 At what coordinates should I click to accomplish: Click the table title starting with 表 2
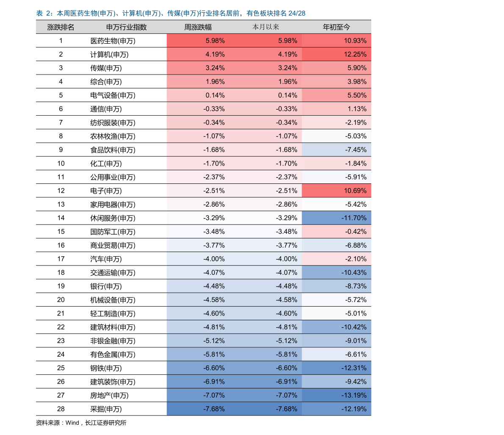tap(171, 14)
